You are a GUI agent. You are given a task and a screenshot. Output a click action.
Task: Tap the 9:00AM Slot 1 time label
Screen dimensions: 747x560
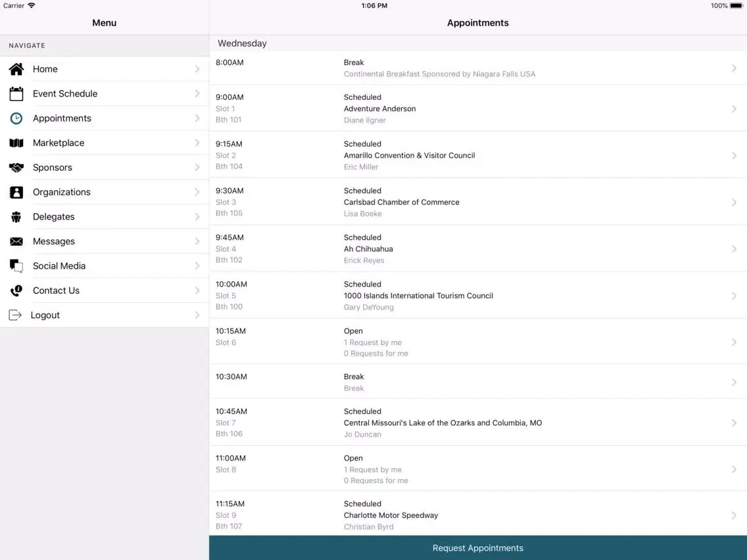tap(229, 97)
